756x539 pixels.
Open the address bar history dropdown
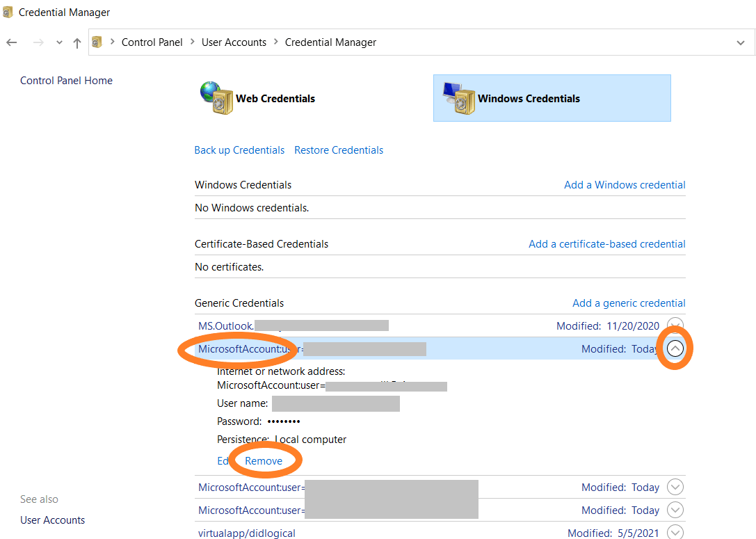click(741, 42)
